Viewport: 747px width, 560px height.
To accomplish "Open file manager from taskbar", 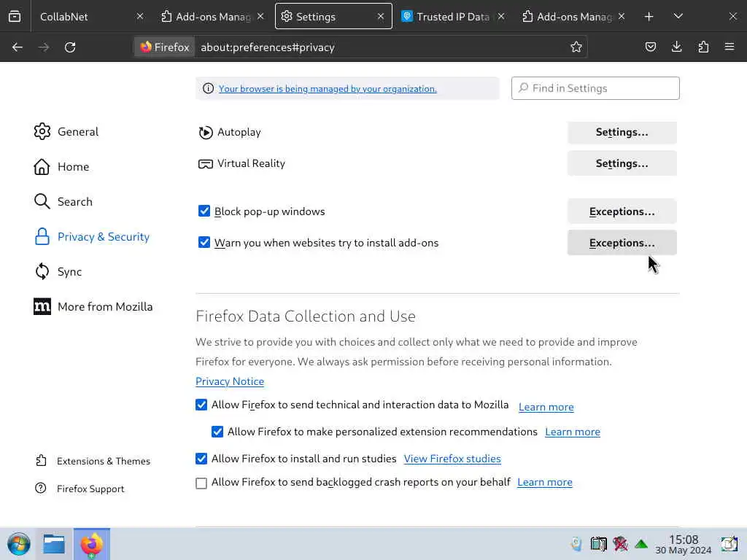I will pyautogui.click(x=54, y=544).
